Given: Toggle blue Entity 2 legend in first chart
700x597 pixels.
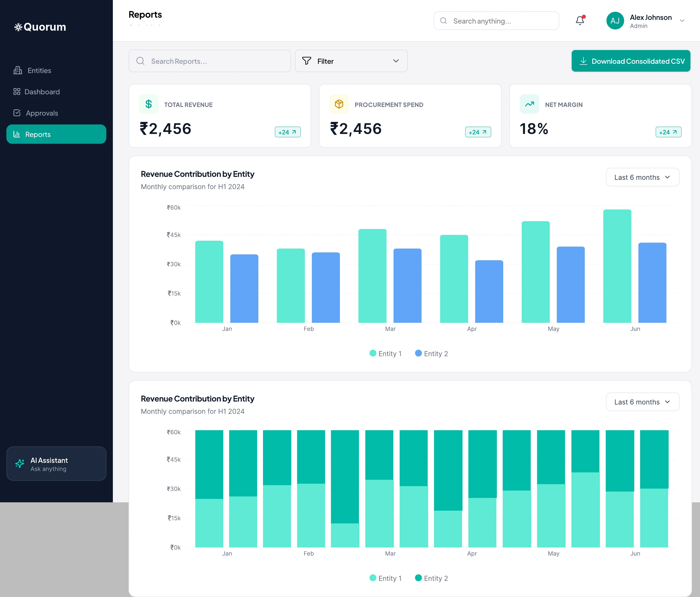Looking at the screenshot, I should (x=431, y=353).
